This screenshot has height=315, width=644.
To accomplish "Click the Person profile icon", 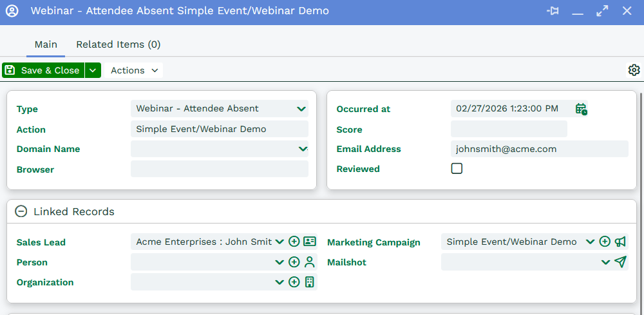I will [310, 262].
